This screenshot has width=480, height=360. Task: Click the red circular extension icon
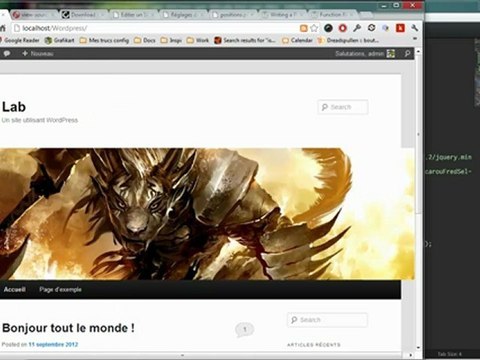[x=343, y=28]
